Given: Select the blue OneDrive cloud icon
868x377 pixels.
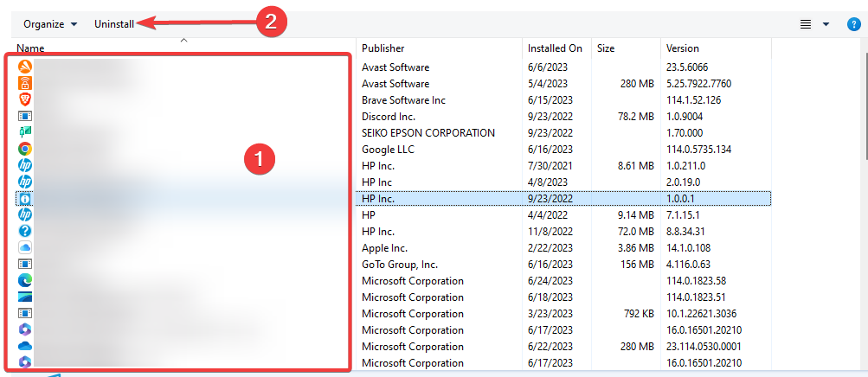Looking at the screenshot, I should coord(25,346).
